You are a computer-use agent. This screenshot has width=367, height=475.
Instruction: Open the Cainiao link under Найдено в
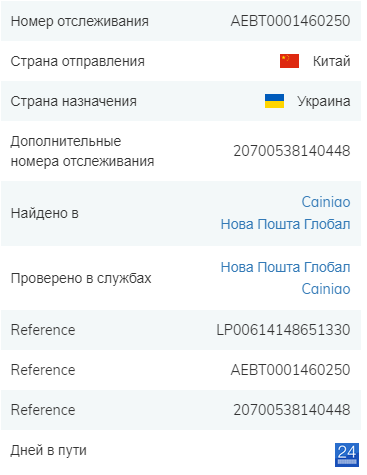click(x=326, y=202)
